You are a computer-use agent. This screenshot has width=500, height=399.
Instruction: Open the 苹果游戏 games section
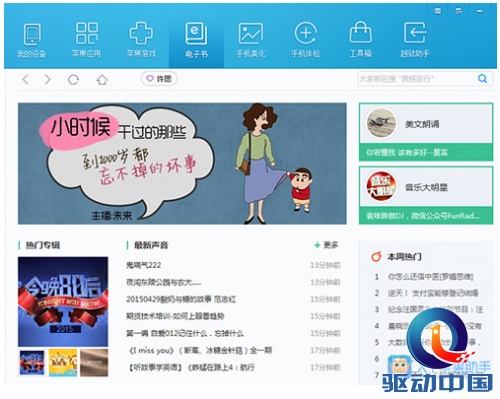click(141, 40)
